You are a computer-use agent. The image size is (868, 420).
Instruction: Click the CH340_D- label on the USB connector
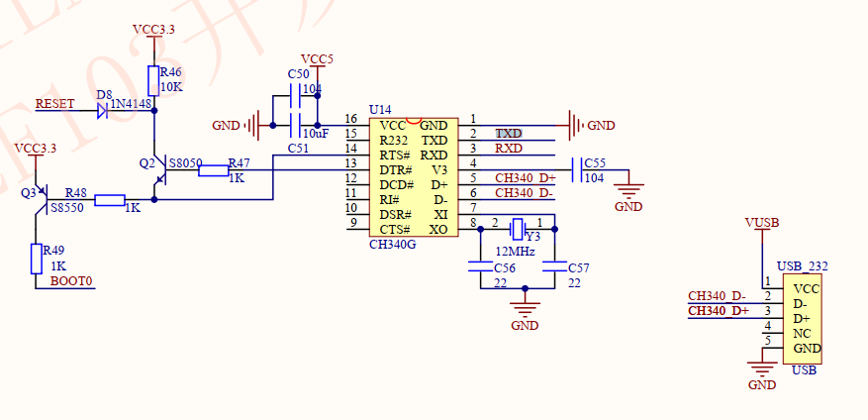(x=718, y=296)
